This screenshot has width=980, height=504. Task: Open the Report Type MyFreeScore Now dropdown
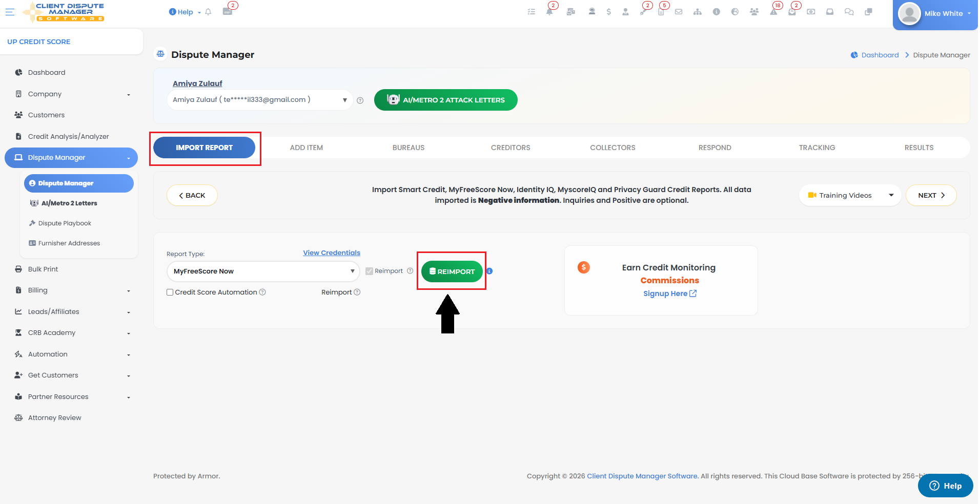[263, 271]
